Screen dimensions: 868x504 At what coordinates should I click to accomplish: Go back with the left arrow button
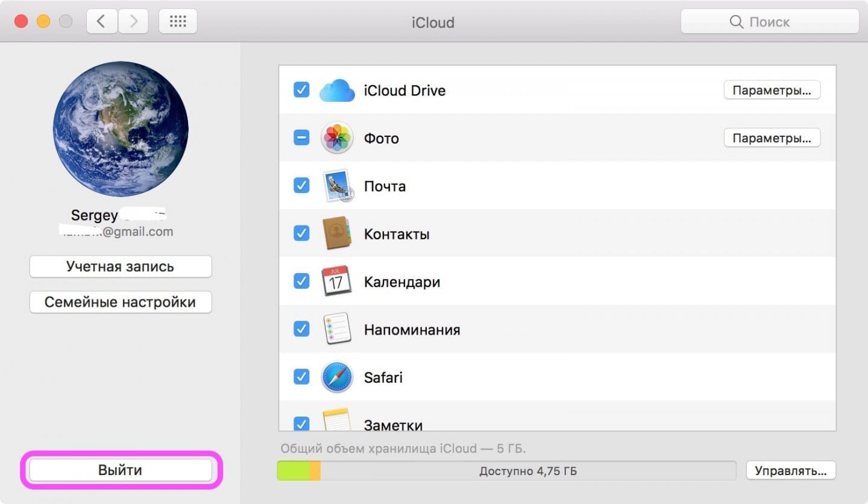pos(101,22)
